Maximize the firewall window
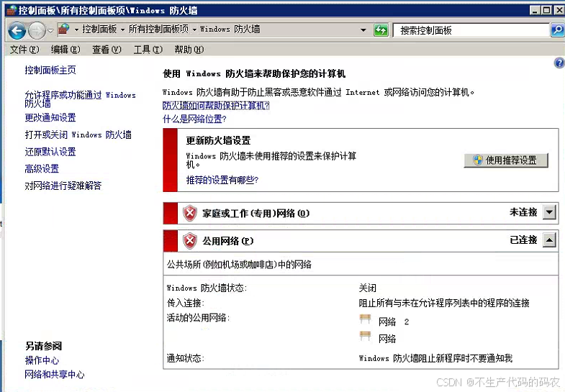This screenshot has width=565, height=392. coord(546,10)
